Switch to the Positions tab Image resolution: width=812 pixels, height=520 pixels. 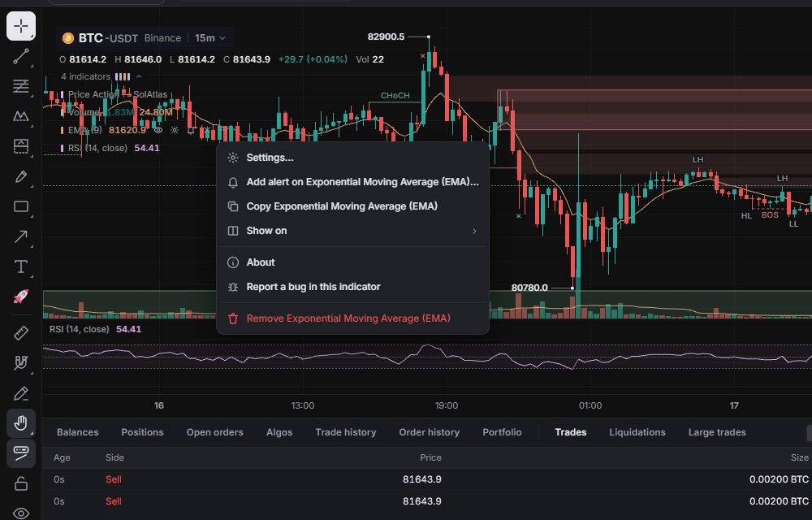coord(142,432)
